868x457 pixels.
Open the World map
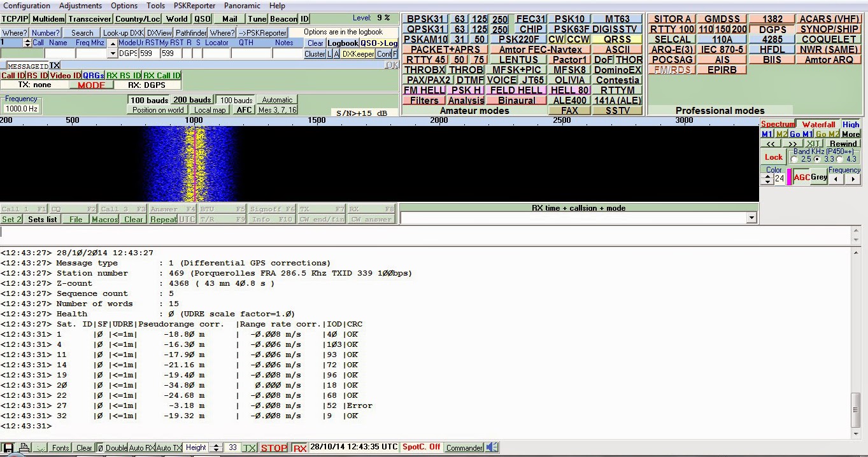pos(176,18)
